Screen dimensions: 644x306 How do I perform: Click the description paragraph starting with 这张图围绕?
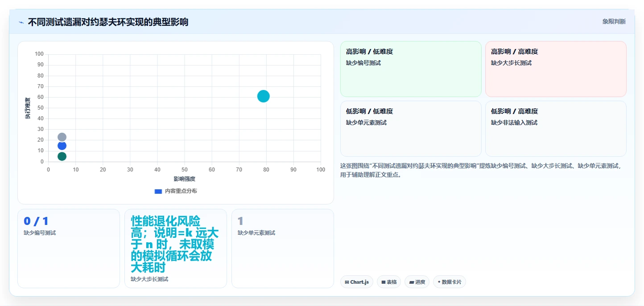tap(481, 170)
